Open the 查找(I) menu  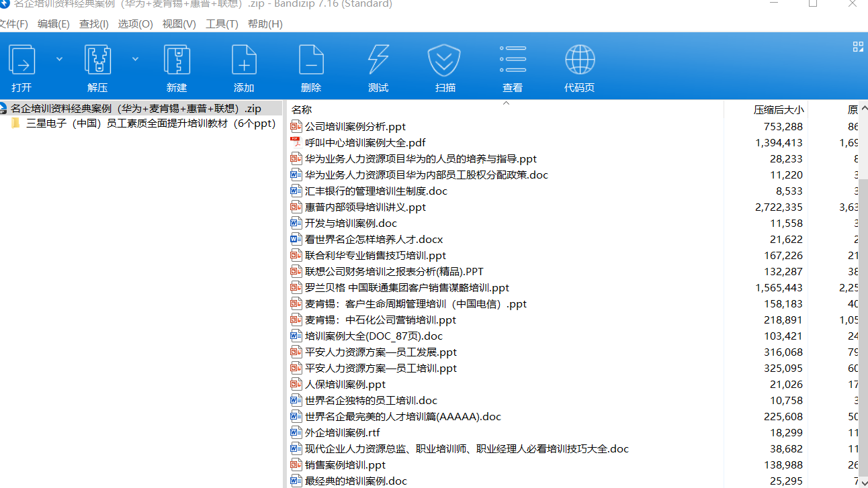pos(94,24)
